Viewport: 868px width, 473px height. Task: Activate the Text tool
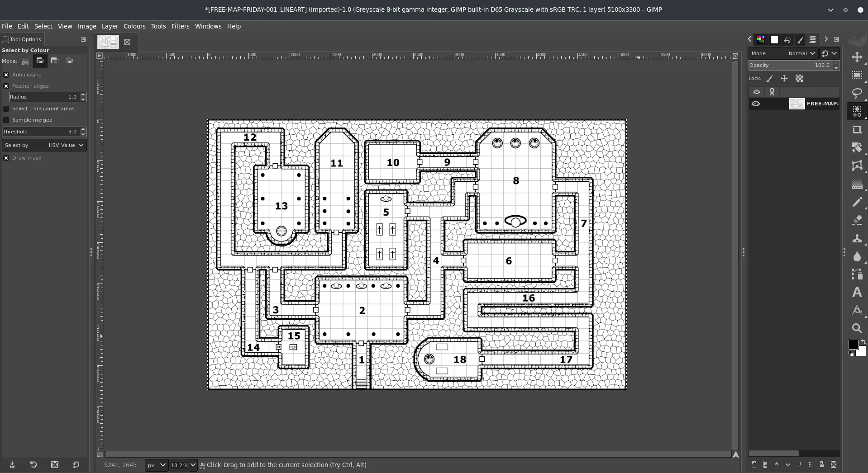tap(857, 293)
